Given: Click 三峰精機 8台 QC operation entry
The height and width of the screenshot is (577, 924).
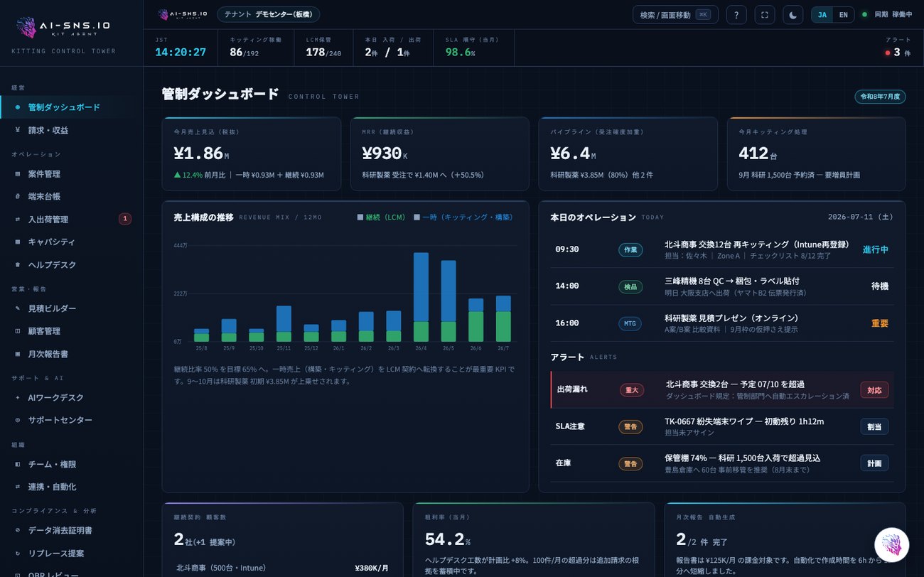Looking at the screenshot, I should (732, 281).
